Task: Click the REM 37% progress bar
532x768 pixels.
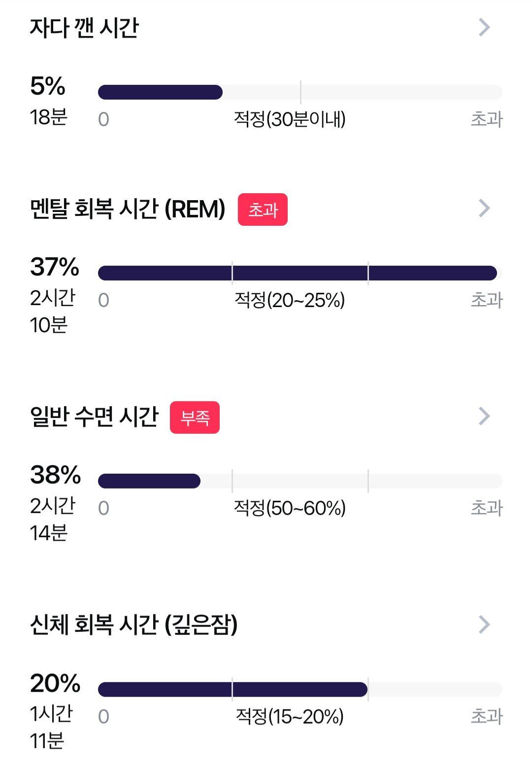Action: pos(300,273)
